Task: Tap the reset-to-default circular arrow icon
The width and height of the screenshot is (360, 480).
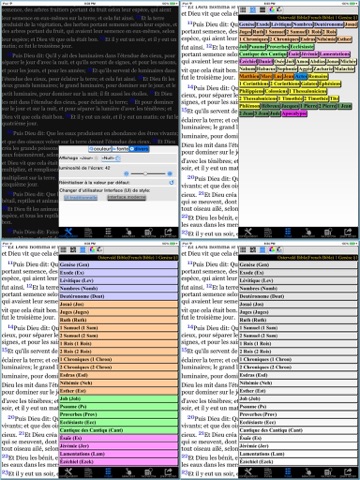Action: tap(172, 183)
